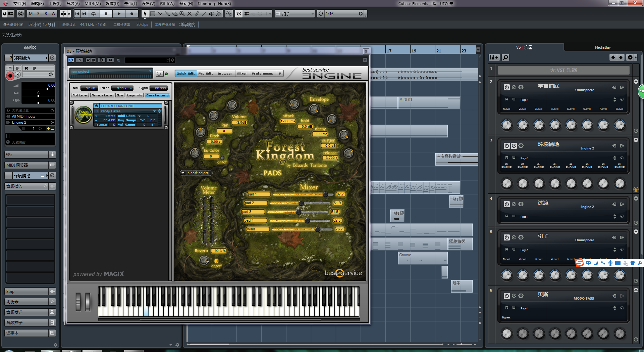Toggle Cycle loop mode
644x352 pixels.
pyautogui.click(x=94, y=13)
